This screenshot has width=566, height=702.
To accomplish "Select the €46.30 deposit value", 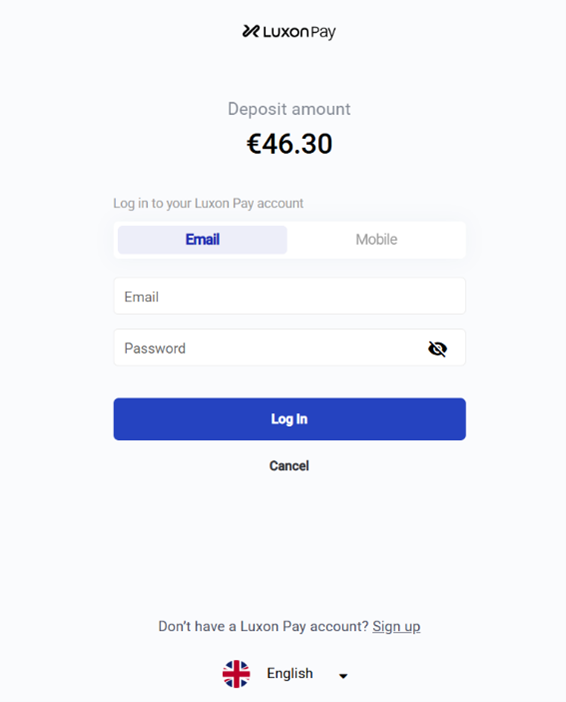I will point(289,144).
